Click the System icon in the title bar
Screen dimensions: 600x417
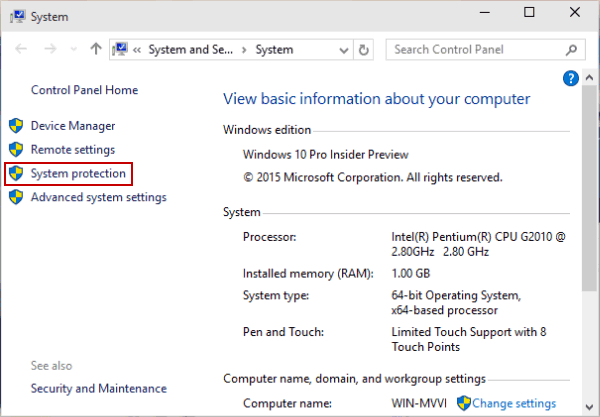[x=14, y=13]
